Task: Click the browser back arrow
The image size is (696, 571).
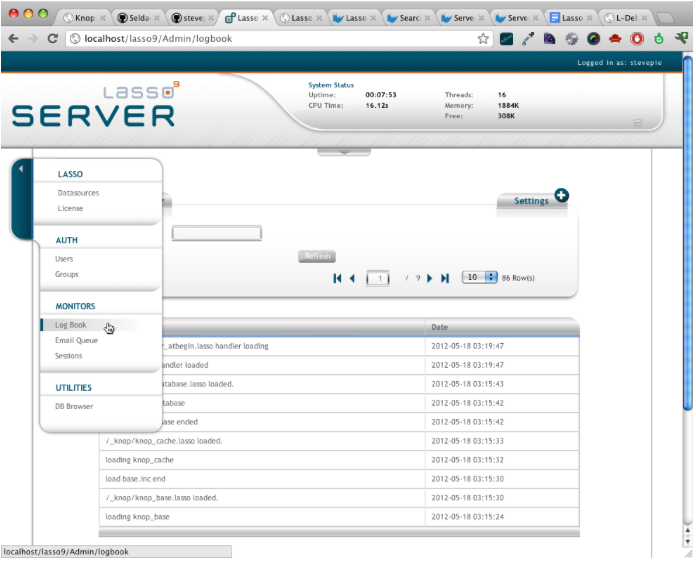Action: click(12, 38)
